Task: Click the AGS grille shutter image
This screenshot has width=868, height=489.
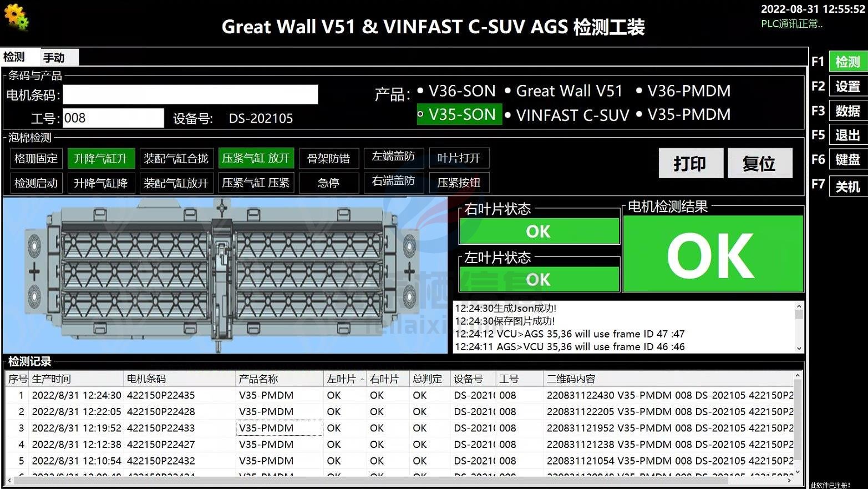Action: pos(225,275)
